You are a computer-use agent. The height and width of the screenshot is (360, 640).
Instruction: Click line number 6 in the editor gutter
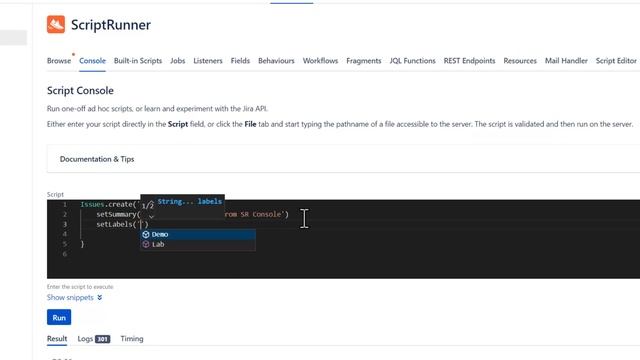pyautogui.click(x=64, y=254)
